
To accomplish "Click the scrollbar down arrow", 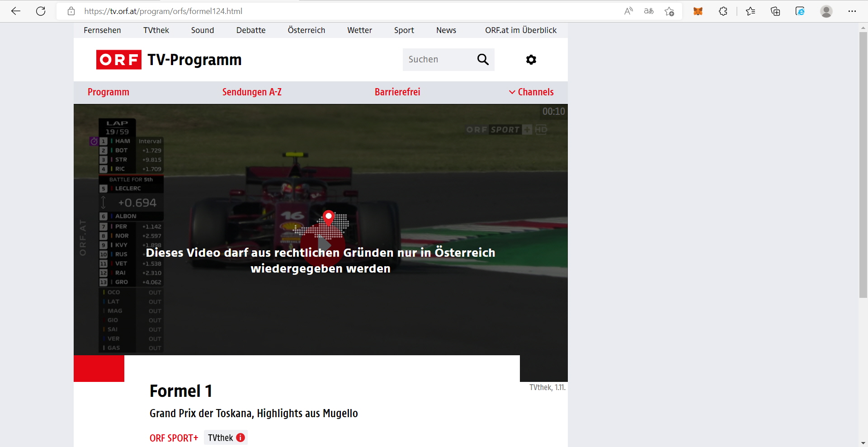I will coord(863,443).
